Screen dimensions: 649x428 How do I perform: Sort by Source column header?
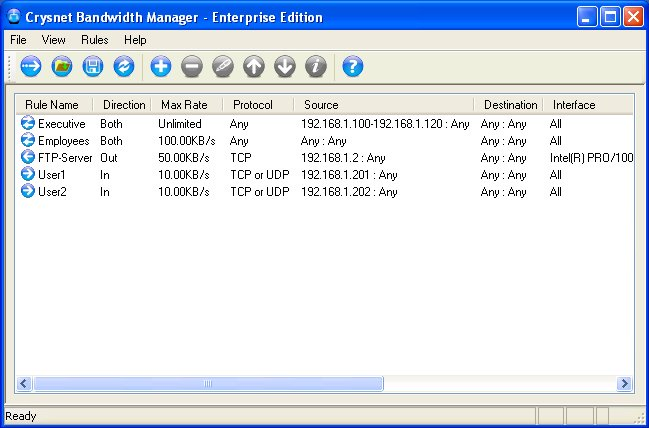(x=384, y=105)
